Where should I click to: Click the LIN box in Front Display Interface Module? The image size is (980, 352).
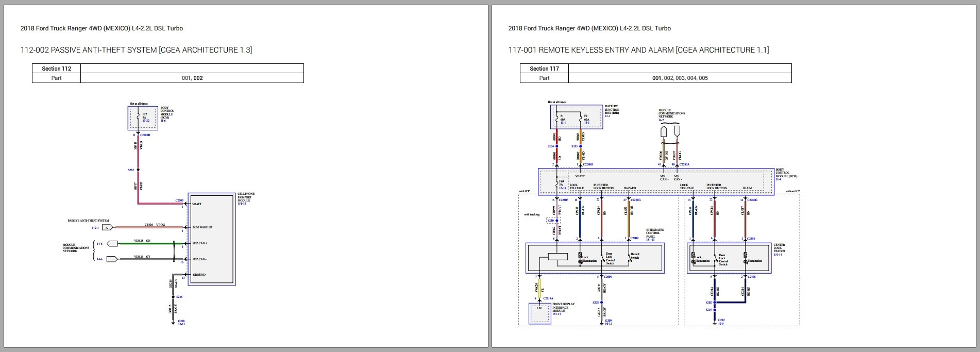click(x=539, y=313)
